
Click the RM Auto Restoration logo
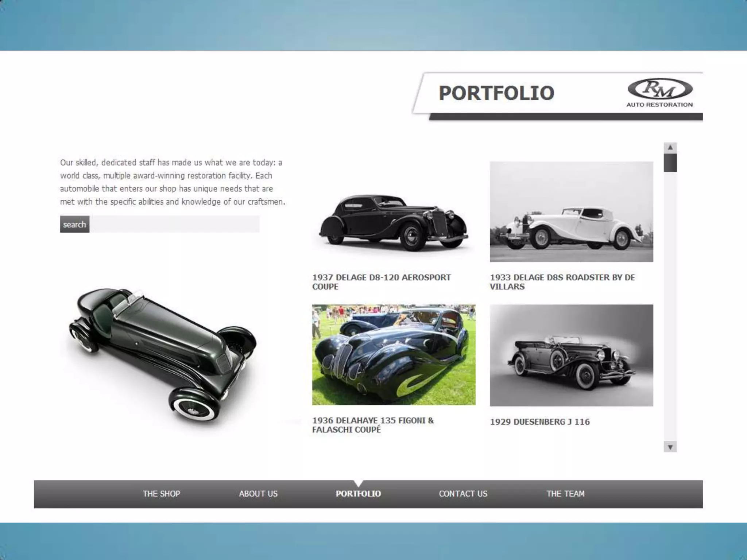click(659, 93)
